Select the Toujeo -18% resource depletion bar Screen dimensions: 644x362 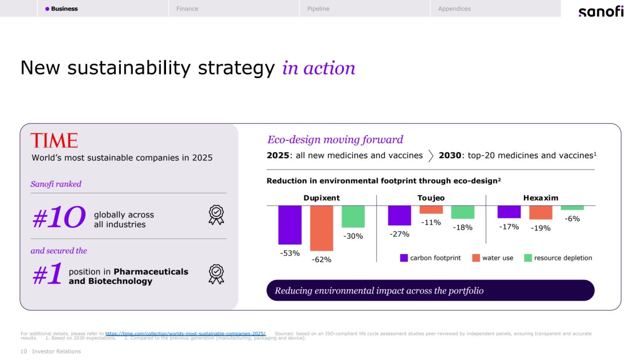[x=463, y=212]
